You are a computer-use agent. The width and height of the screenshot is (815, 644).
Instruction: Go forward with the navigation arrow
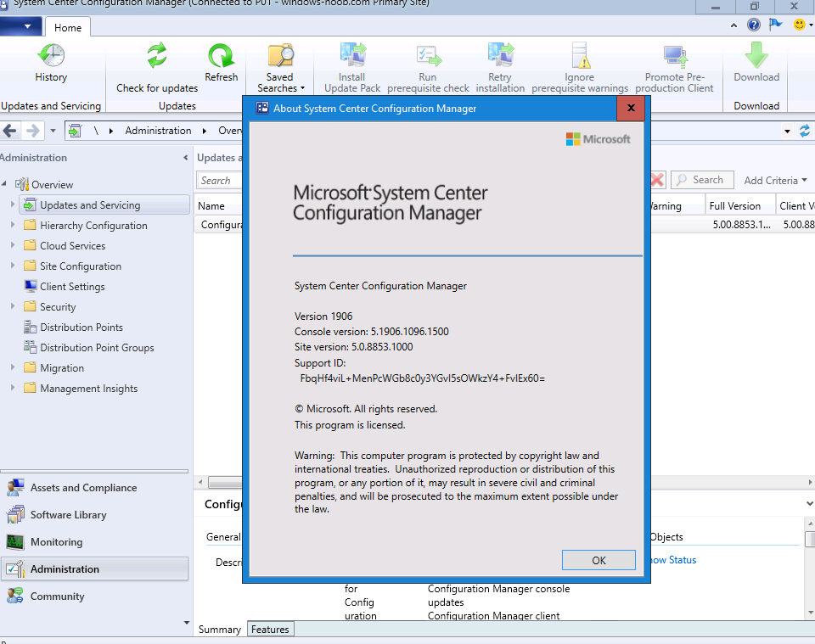click(33, 131)
